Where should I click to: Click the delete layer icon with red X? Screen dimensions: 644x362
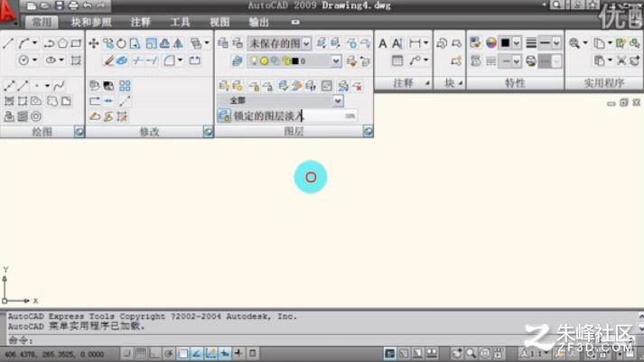pyautogui.click(x=358, y=86)
